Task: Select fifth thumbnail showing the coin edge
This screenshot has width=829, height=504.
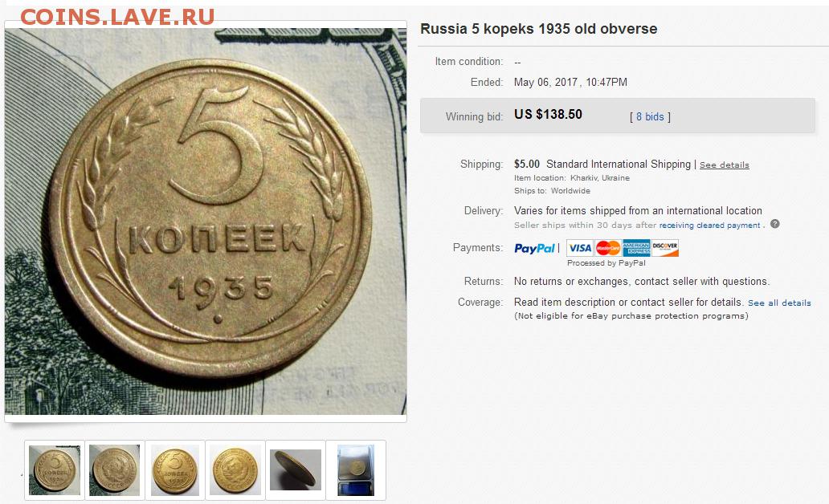Action: (296, 470)
